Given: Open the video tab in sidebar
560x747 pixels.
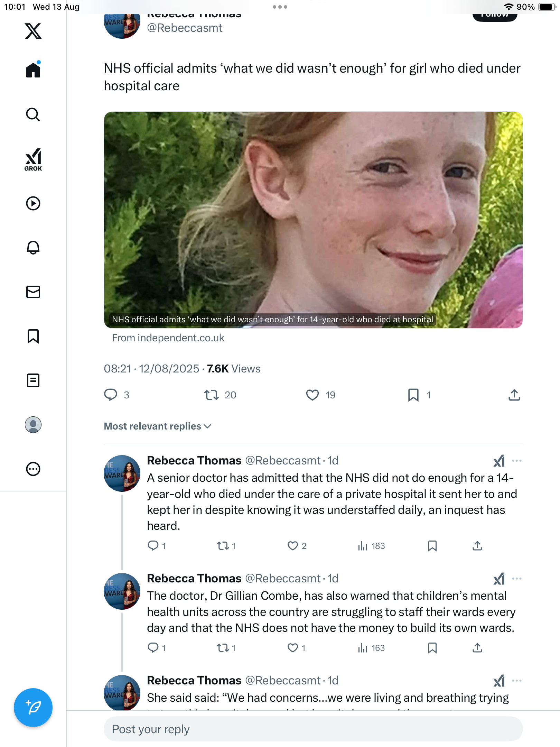Looking at the screenshot, I should coord(33,203).
